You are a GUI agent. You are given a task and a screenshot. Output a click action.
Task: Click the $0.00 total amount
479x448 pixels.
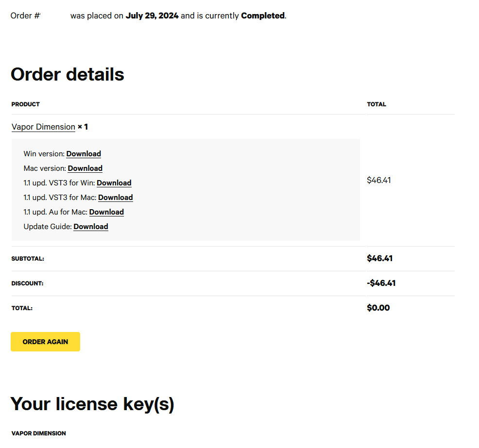pyautogui.click(x=378, y=308)
